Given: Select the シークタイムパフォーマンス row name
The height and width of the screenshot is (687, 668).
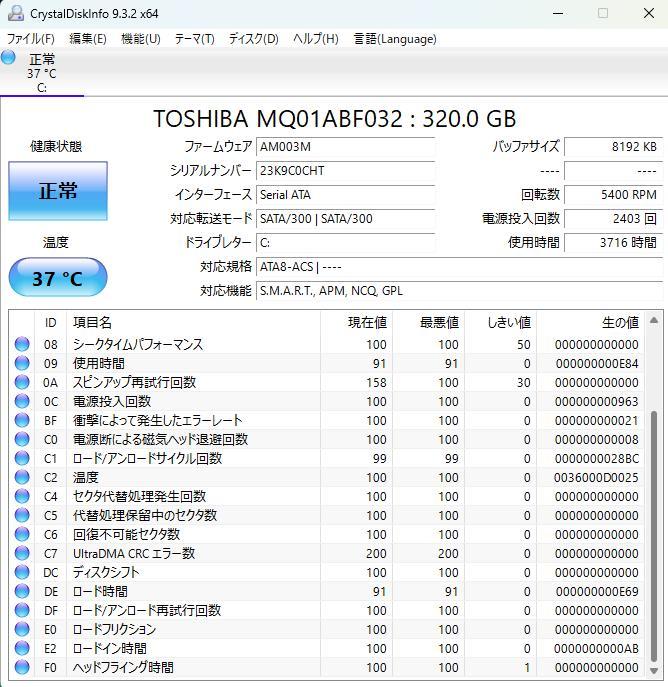Looking at the screenshot, I should click(x=138, y=344).
